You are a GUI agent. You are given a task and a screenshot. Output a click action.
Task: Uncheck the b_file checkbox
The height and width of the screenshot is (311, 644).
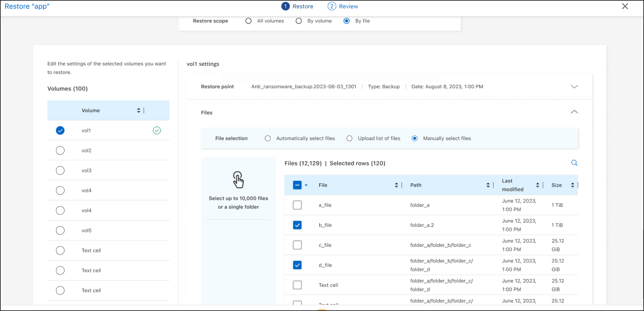[x=297, y=225]
